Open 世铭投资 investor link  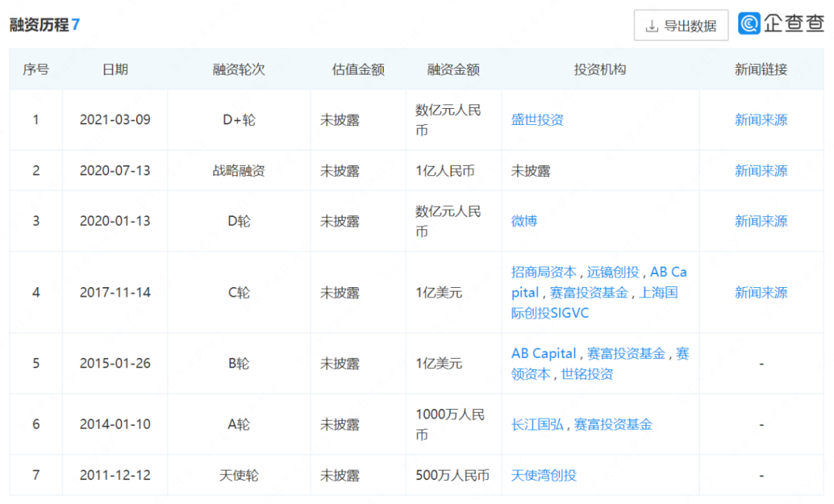tap(587, 374)
